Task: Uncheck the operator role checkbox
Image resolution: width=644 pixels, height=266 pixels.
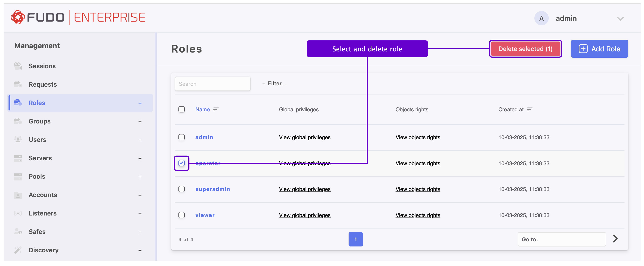Action: coord(182,163)
